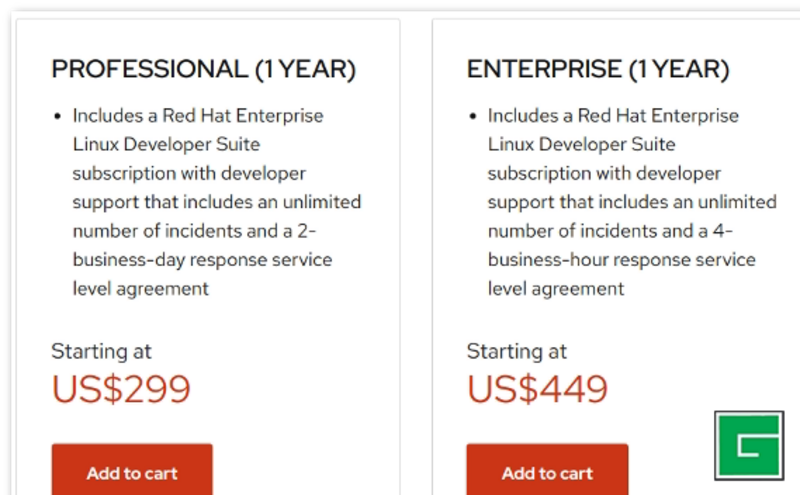
Task: Add the Enterprise subscription to cart
Action: tap(547, 472)
